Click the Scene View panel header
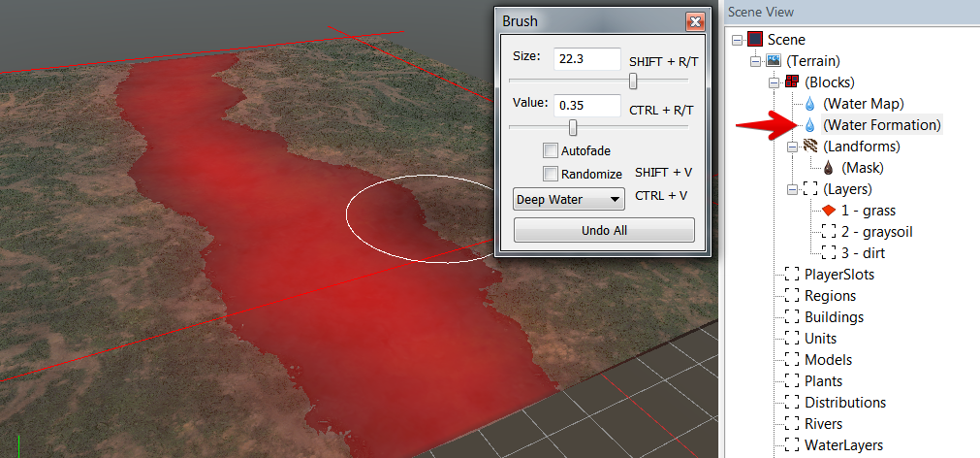 (852, 12)
